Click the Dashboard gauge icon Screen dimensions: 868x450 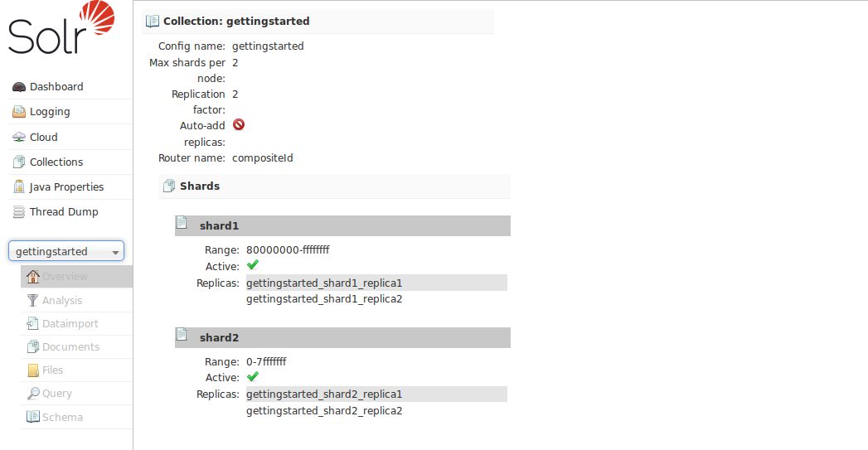pyautogui.click(x=19, y=87)
